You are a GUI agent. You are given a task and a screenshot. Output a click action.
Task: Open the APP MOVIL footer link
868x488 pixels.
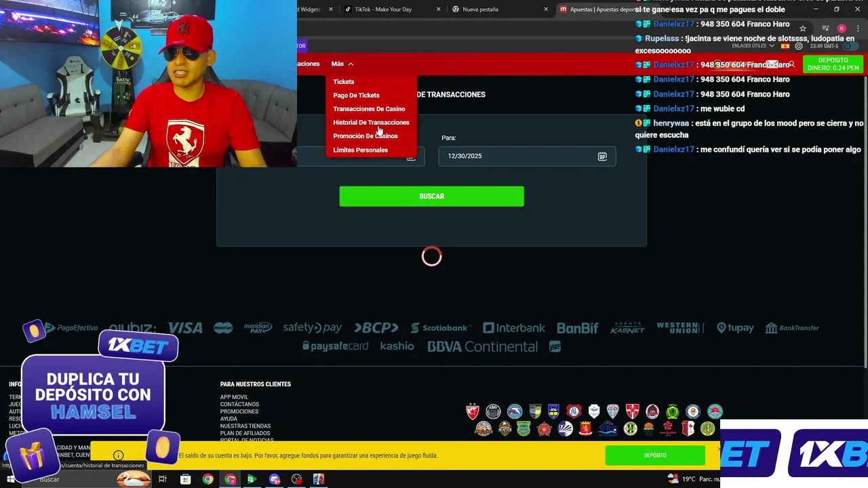coord(234,397)
